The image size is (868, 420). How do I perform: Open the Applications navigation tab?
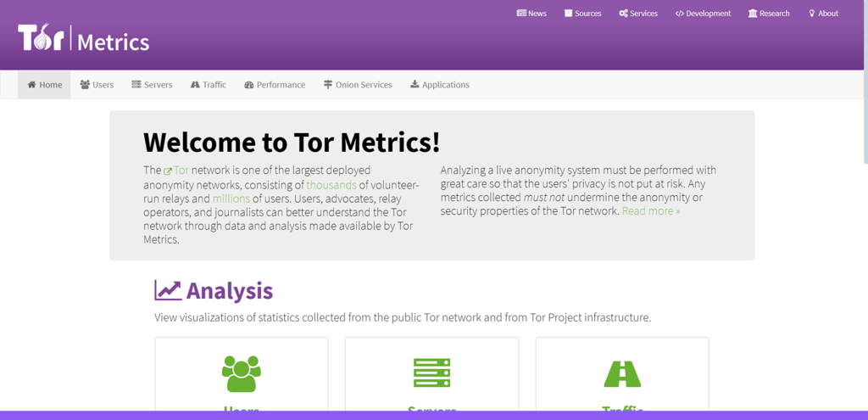[439, 85]
